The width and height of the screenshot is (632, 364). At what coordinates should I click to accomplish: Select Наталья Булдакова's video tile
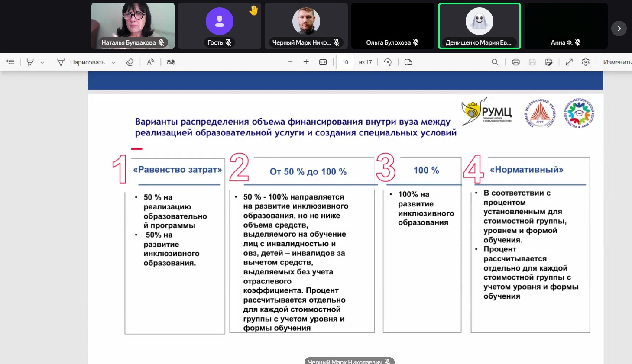click(133, 26)
